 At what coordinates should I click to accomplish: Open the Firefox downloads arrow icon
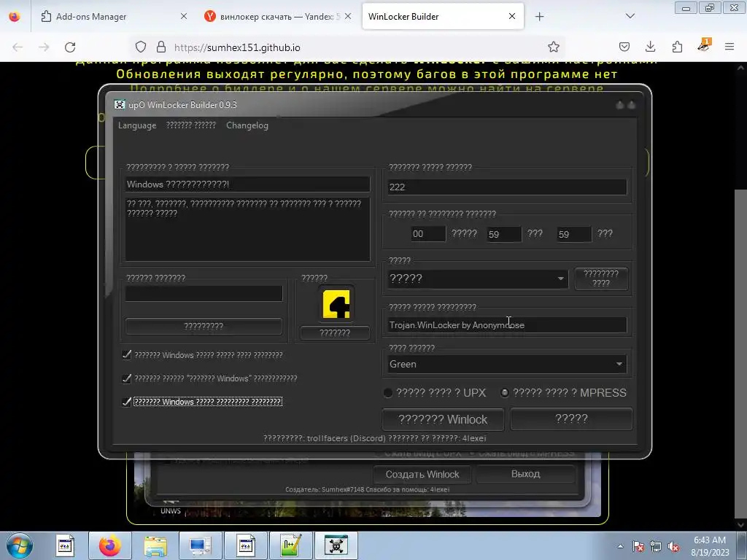pyautogui.click(x=650, y=47)
